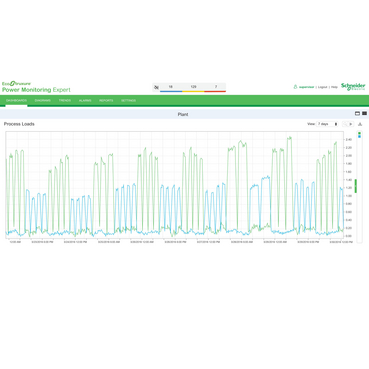Open the supervisor user profile icon
369x369 pixels.
click(295, 87)
